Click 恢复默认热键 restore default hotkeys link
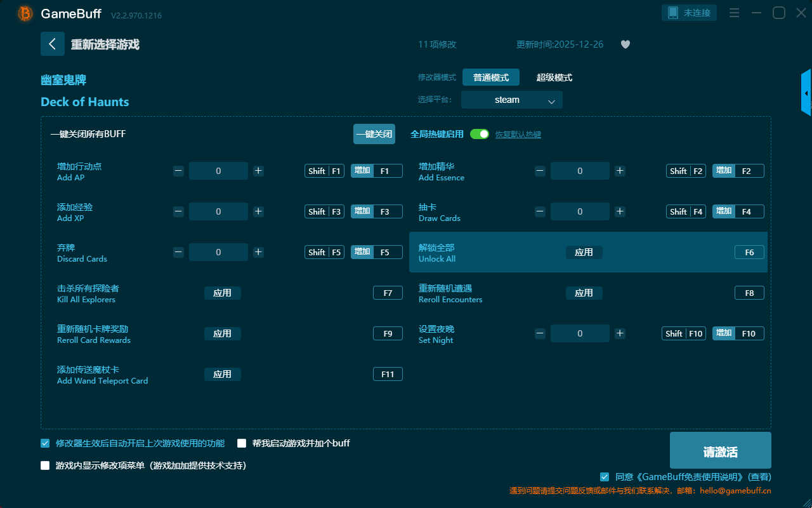 pos(518,135)
